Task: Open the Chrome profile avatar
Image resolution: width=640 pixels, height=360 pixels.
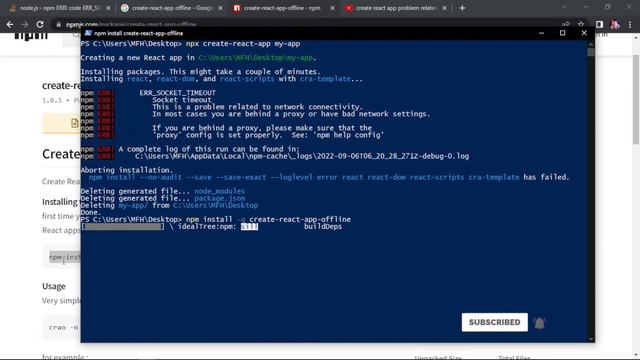Action: 615,24
